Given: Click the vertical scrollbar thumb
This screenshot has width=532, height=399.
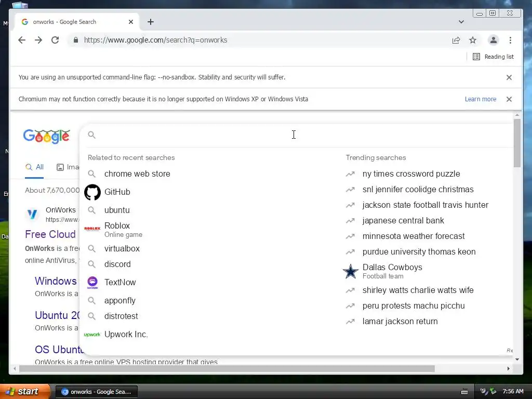Looking at the screenshot, I should [x=517, y=142].
